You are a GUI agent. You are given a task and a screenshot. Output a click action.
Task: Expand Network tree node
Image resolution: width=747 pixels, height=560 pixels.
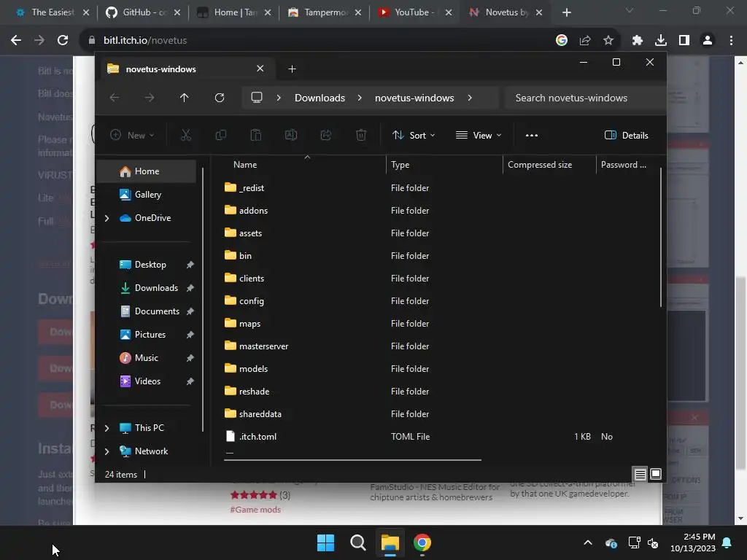coord(107,451)
